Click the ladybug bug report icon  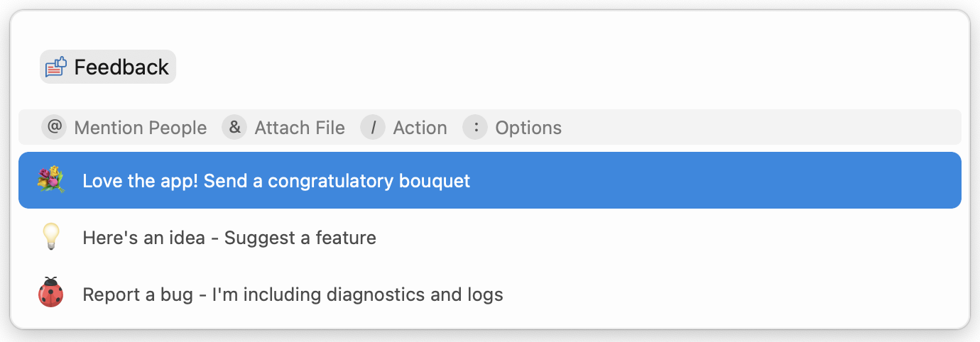tap(51, 293)
